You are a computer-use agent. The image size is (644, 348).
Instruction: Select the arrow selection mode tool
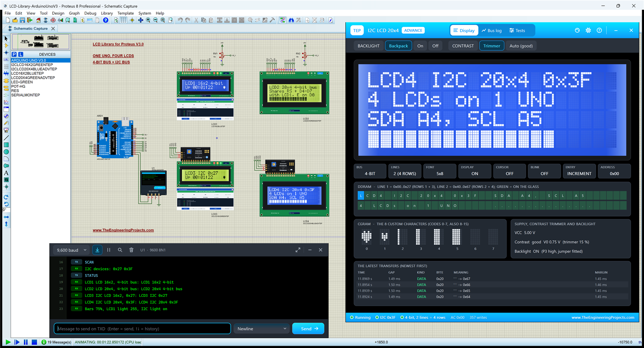coord(6,38)
